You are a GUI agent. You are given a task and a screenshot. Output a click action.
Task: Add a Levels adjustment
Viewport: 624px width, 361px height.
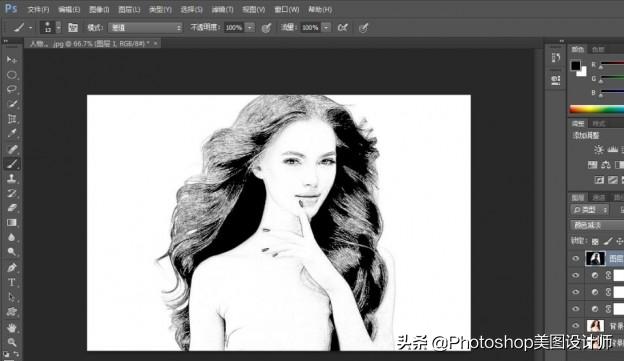coord(613,150)
